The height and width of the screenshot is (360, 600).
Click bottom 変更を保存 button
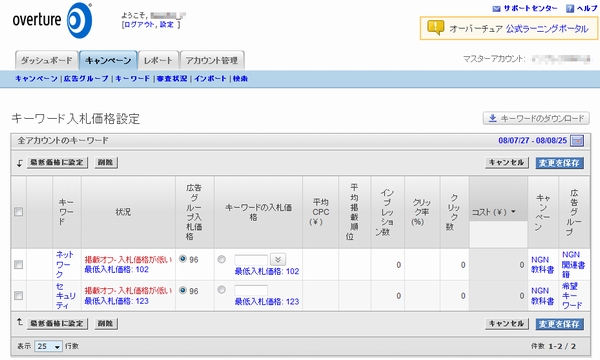coord(559,324)
